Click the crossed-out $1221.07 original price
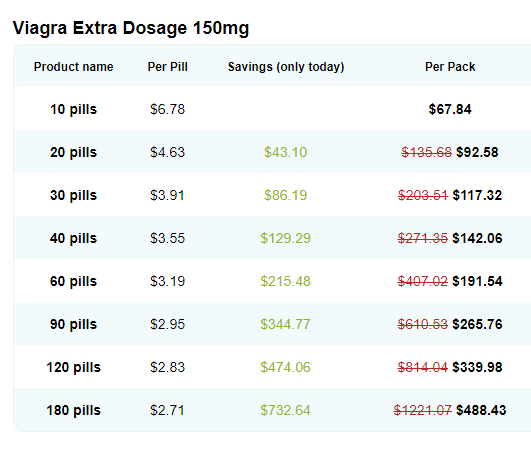The image size is (531, 453). tap(423, 410)
